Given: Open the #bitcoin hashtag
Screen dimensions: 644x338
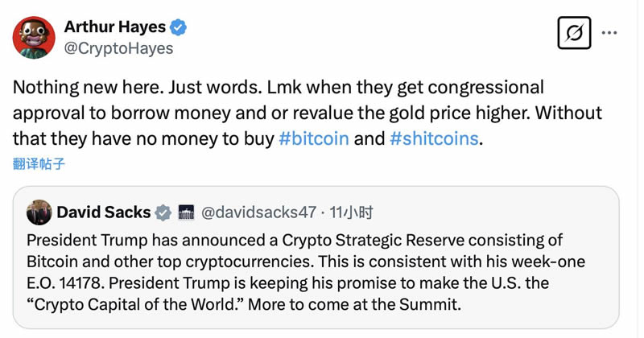Looking at the screenshot, I should tap(313, 138).
